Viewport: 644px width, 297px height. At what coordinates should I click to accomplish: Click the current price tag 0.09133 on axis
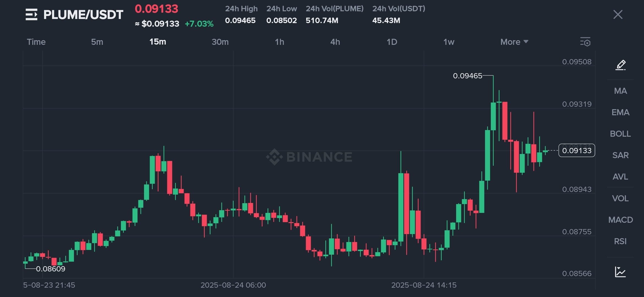tap(577, 150)
